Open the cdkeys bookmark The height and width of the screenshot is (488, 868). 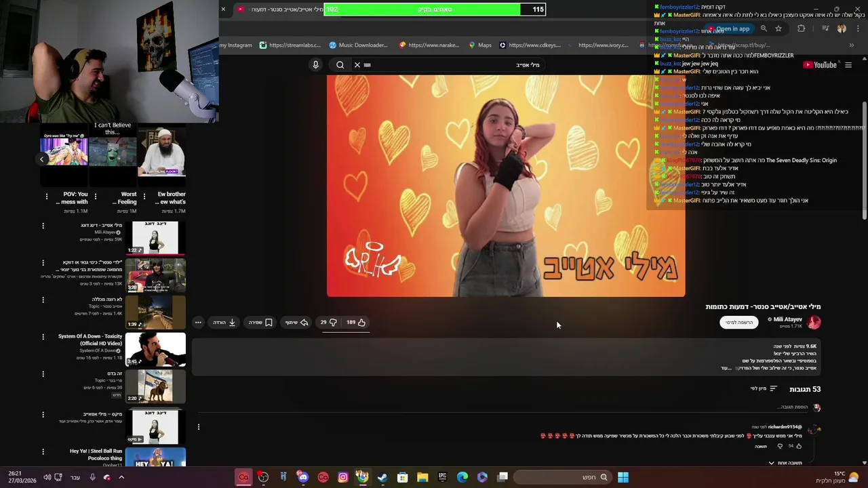[530, 45]
